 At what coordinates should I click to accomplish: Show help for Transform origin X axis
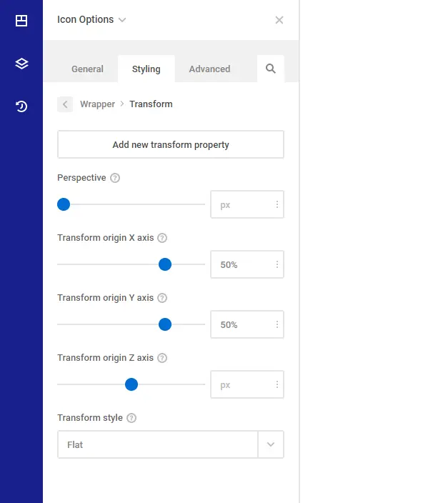pyautogui.click(x=162, y=238)
